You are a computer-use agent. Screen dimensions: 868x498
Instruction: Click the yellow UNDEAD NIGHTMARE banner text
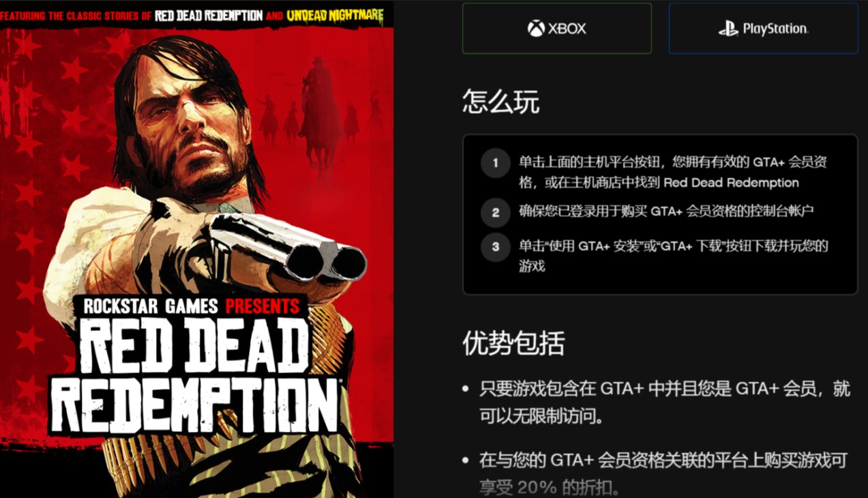tap(335, 15)
